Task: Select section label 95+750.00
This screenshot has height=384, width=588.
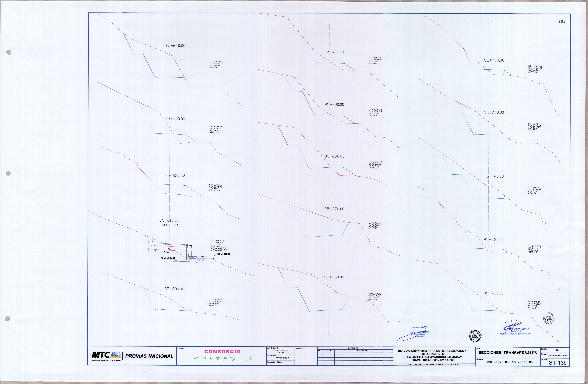Action: [x=494, y=112]
